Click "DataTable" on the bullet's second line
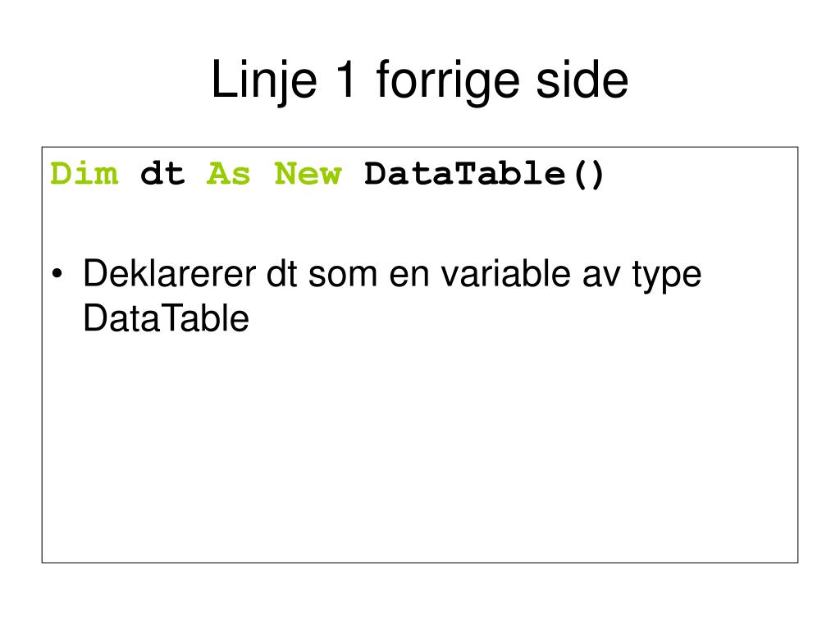Screen dimensions: 840x630 (166, 318)
